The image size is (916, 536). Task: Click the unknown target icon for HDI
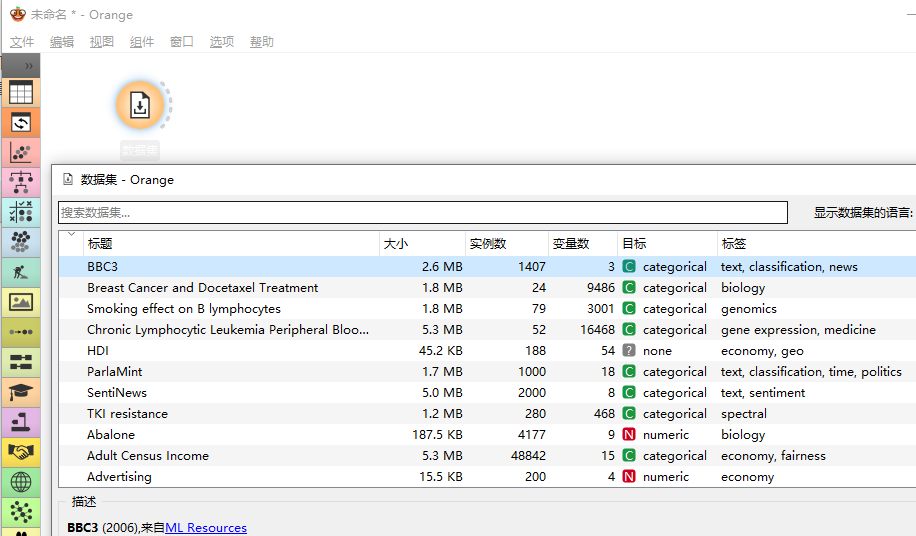pos(629,351)
